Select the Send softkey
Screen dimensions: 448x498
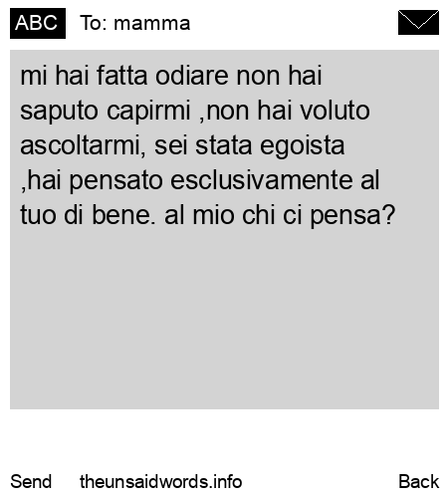pyautogui.click(x=31, y=482)
